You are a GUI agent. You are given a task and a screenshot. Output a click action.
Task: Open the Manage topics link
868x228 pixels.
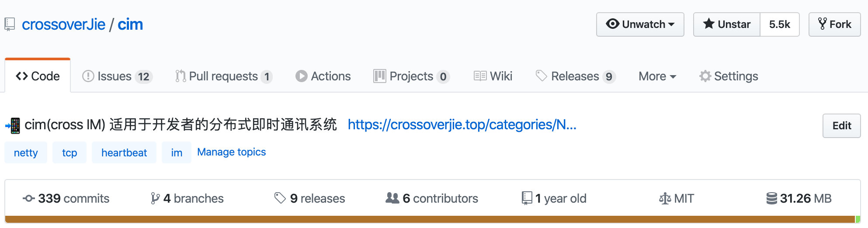tap(231, 152)
